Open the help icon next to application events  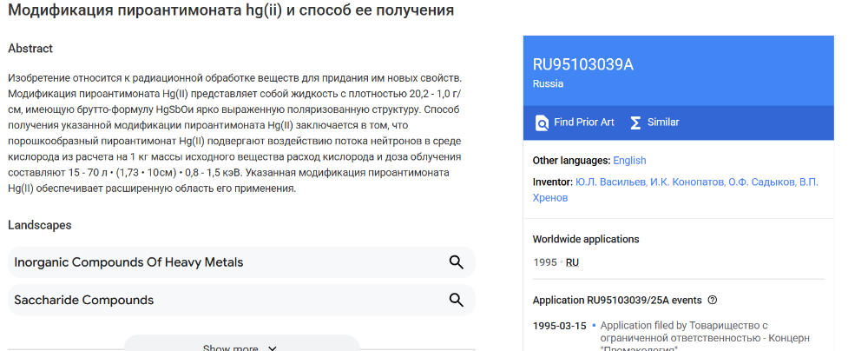point(713,301)
